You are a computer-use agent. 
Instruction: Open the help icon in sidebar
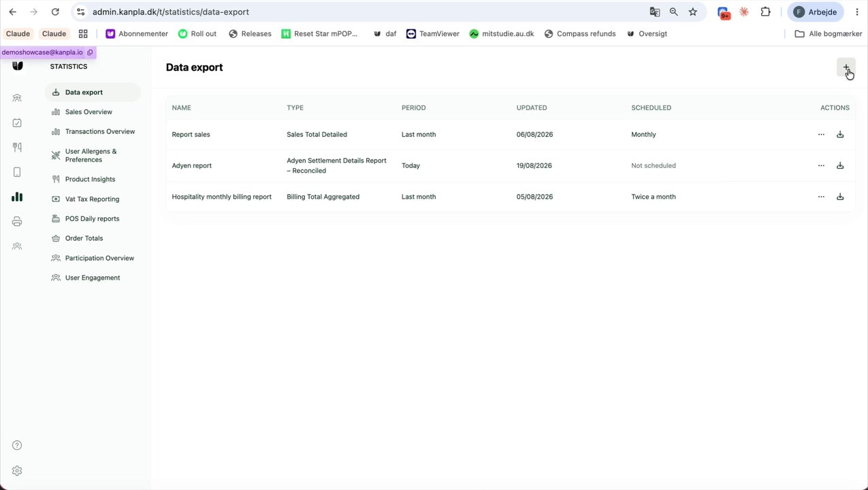point(17,445)
